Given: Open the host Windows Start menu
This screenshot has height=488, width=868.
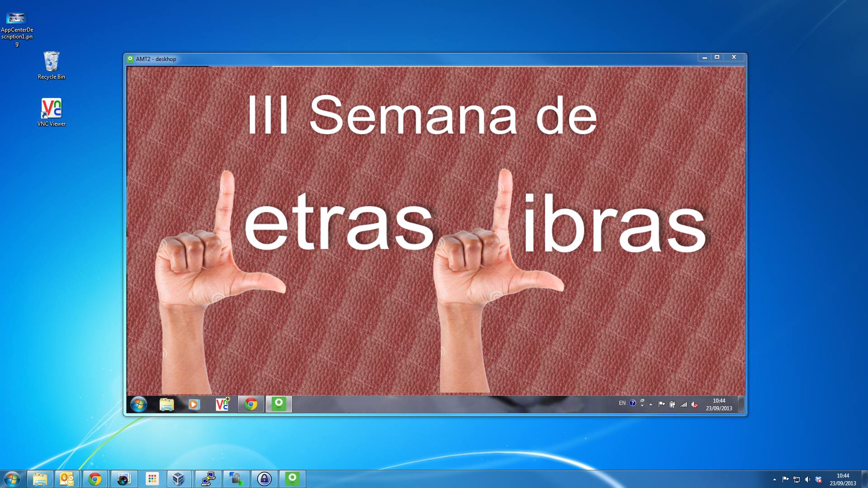Looking at the screenshot, I should pos(12,479).
